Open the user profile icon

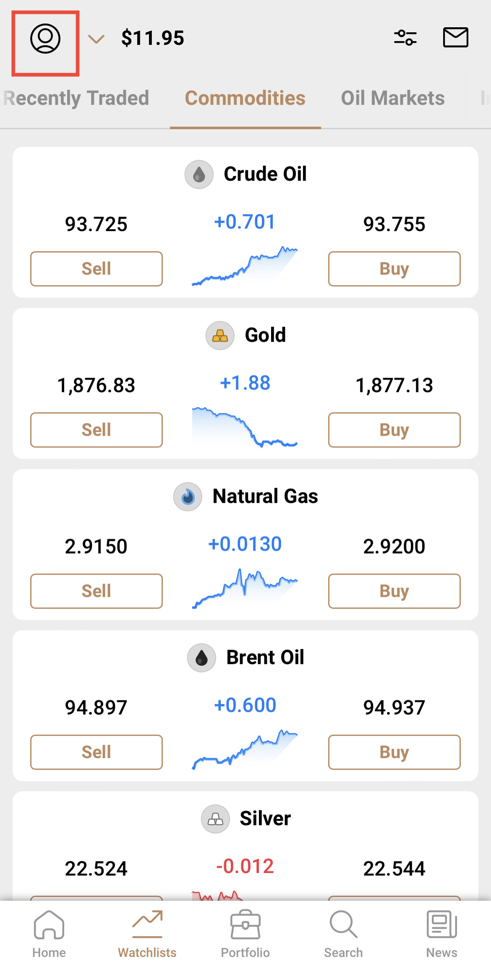[x=45, y=39]
